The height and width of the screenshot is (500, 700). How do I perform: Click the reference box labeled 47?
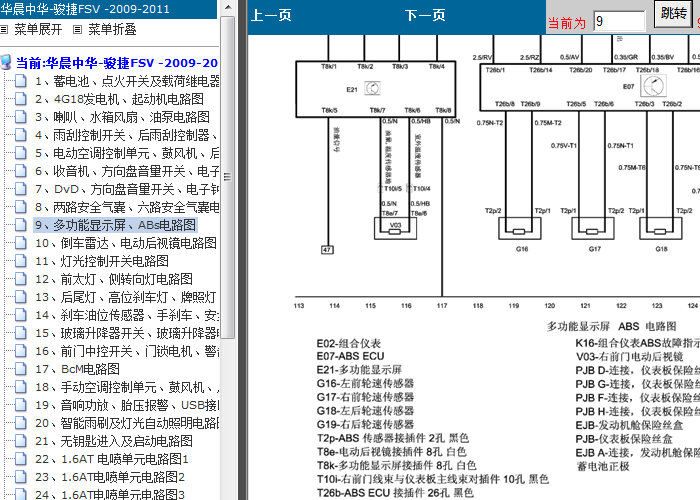[x=327, y=250]
